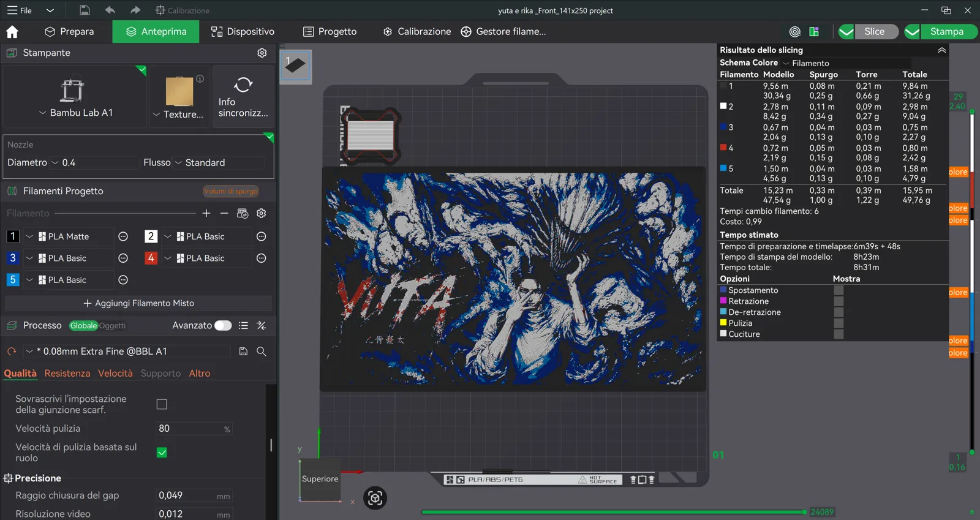Open the compare presets icon
Viewport: 980px width, 520px height.
[262, 326]
